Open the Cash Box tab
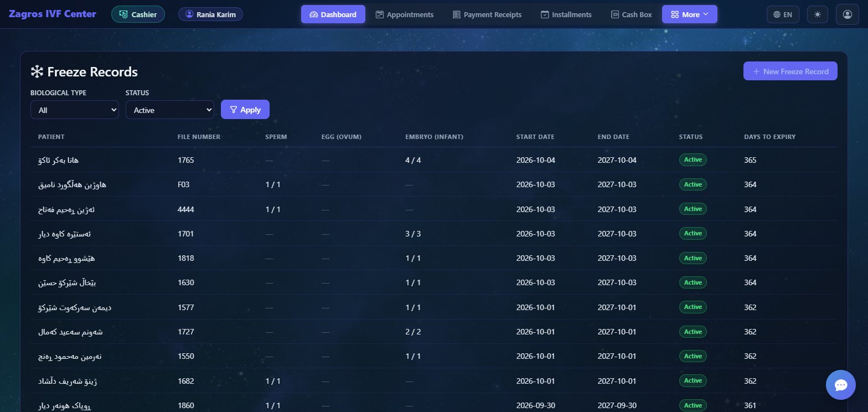 pyautogui.click(x=632, y=14)
